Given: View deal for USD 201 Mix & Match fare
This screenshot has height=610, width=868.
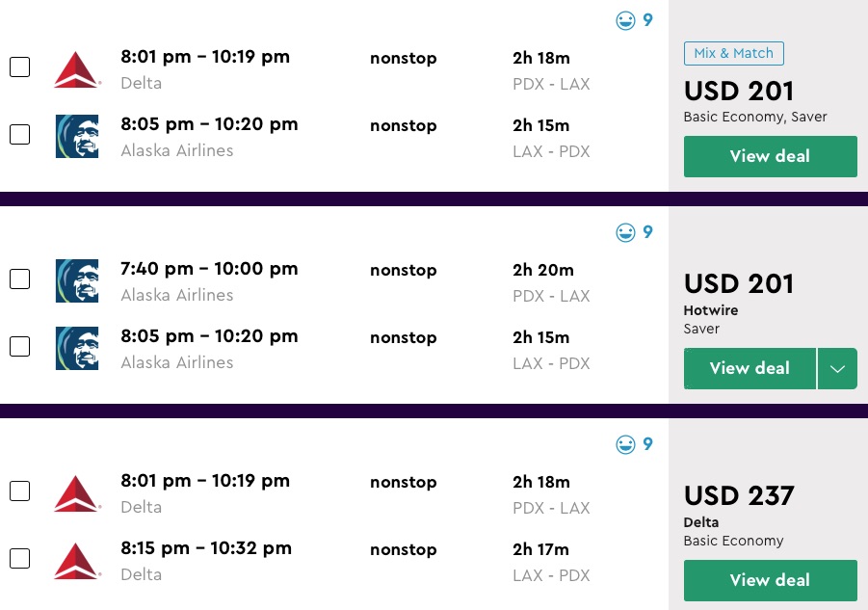Looking at the screenshot, I should (x=770, y=156).
